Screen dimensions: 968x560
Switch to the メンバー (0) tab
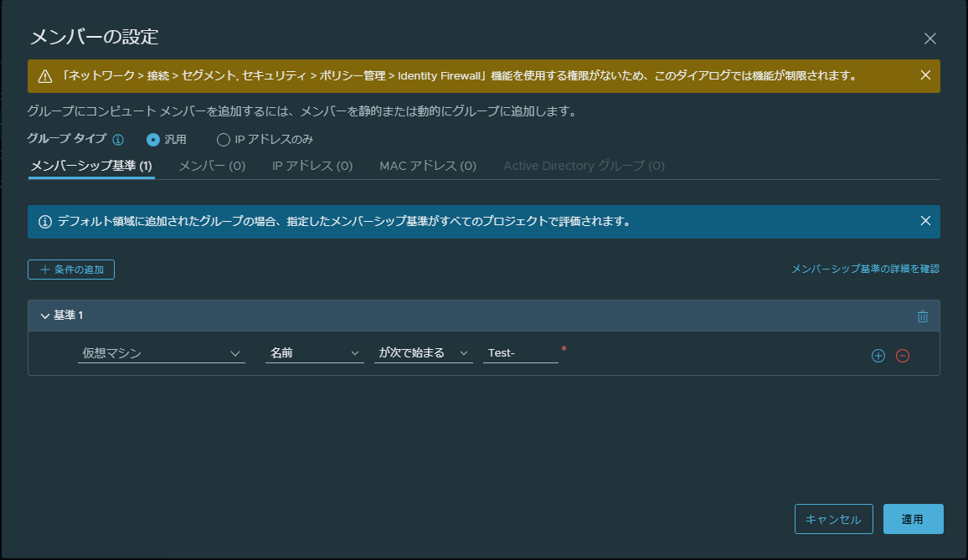click(212, 166)
